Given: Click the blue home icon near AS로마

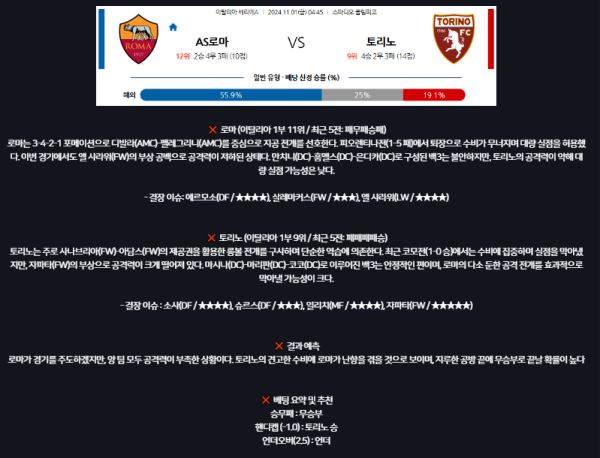Looking at the screenshot, I should pyautogui.click(x=173, y=27).
